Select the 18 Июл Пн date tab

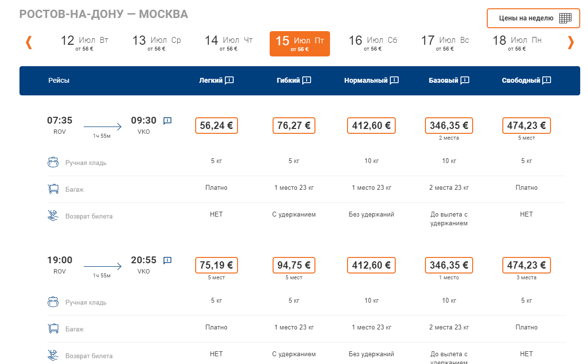(517, 43)
